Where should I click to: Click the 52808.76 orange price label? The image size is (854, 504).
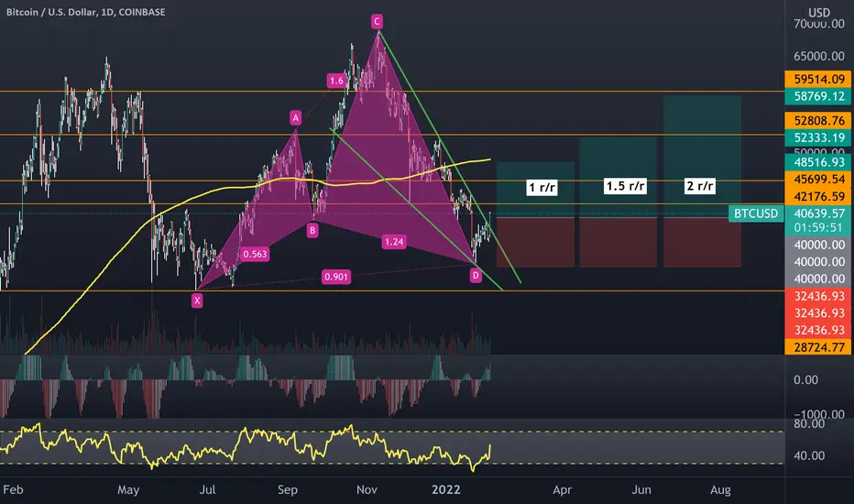(x=819, y=120)
